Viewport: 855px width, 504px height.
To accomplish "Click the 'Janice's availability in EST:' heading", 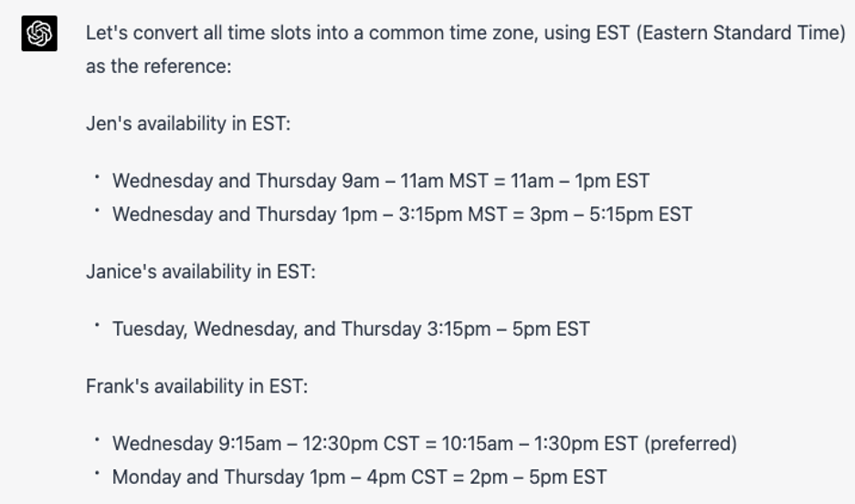I will [x=201, y=271].
